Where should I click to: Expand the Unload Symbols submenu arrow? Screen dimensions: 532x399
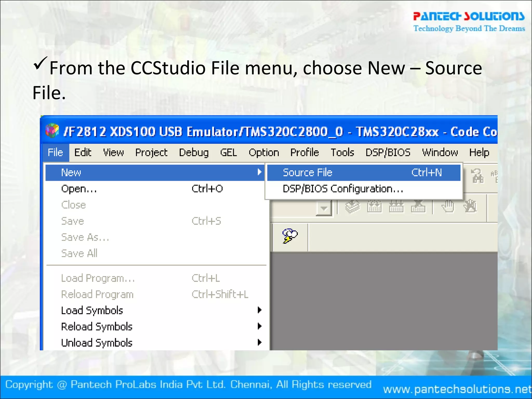(259, 342)
